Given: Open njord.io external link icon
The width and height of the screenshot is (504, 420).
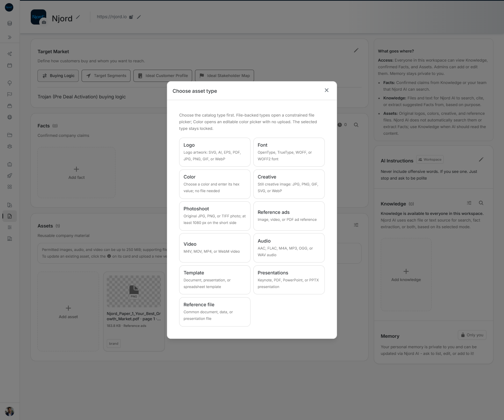Looking at the screenshot, I should click(131, 17).
